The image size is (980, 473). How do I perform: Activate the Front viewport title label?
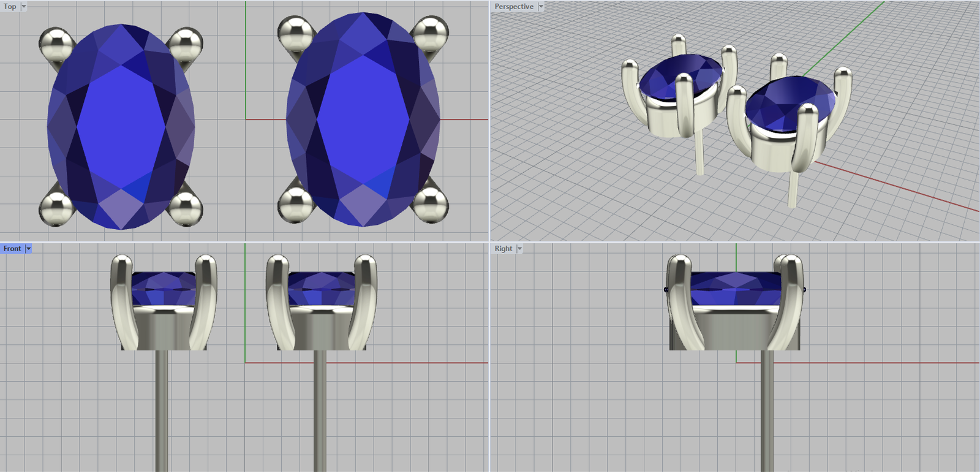coord(12,249)
